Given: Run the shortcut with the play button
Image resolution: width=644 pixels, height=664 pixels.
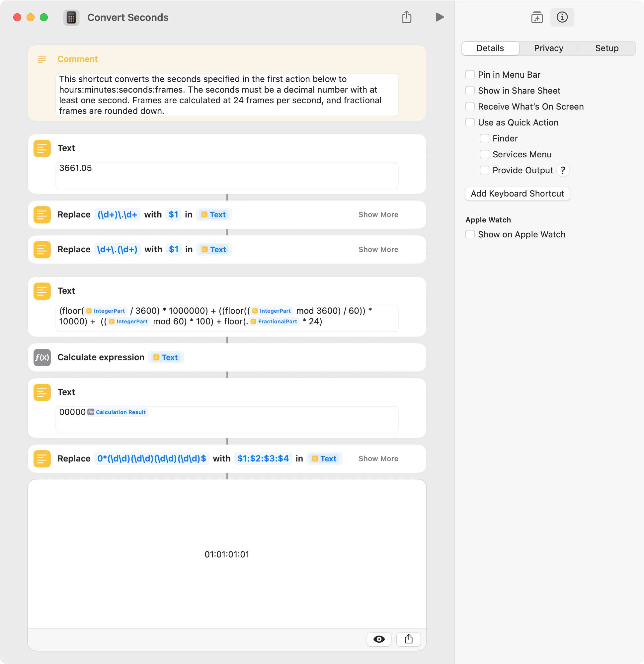Looking at the screenshot, I should pyautogui.click(x=440, y=17).
